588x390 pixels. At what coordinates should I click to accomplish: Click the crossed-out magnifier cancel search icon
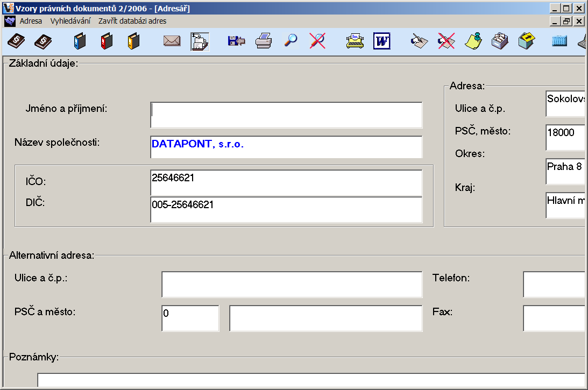[317, 40]
